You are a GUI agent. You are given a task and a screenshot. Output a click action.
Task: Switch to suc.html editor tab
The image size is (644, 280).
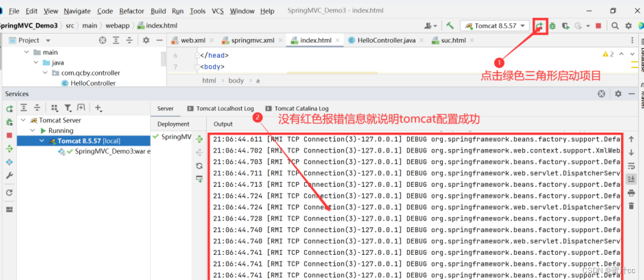(453, 40)
